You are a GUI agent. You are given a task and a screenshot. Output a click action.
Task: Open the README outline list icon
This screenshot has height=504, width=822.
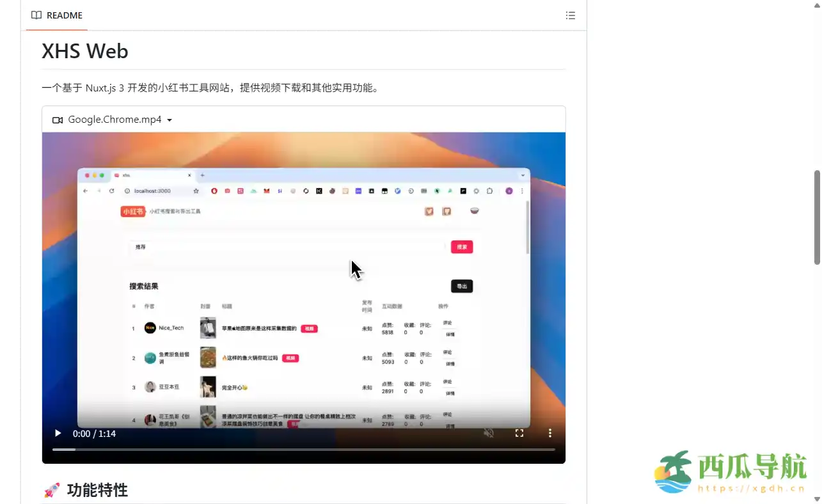tap(571, 15)
